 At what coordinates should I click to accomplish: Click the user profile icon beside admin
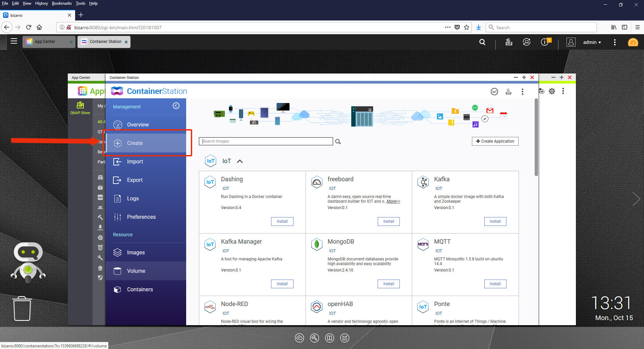coord(571,42)
